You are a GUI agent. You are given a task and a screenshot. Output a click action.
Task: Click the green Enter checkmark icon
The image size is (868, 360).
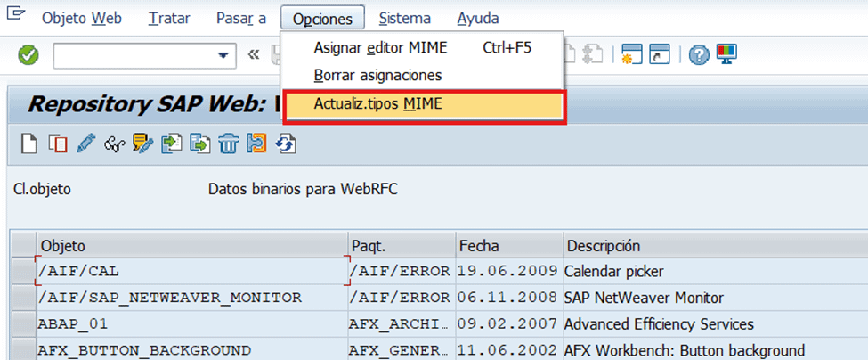click(x=28, y=55)
